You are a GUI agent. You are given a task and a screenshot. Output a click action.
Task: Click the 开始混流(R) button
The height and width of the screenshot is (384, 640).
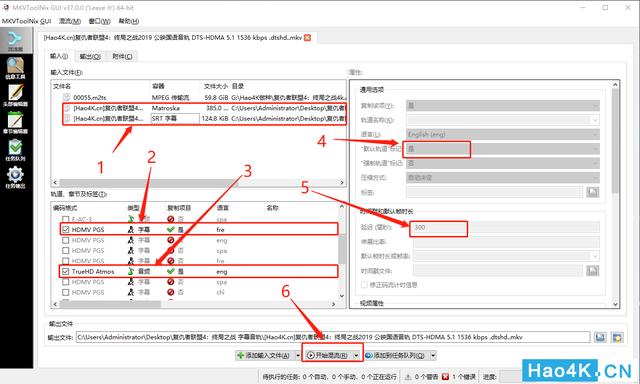[x=328, y=355]
